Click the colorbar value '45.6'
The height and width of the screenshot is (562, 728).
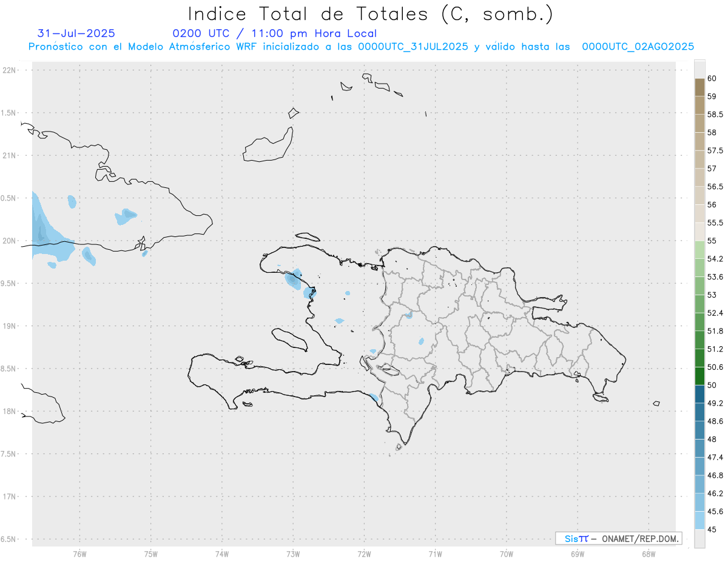pyautogui.click(x=715, y=512)
